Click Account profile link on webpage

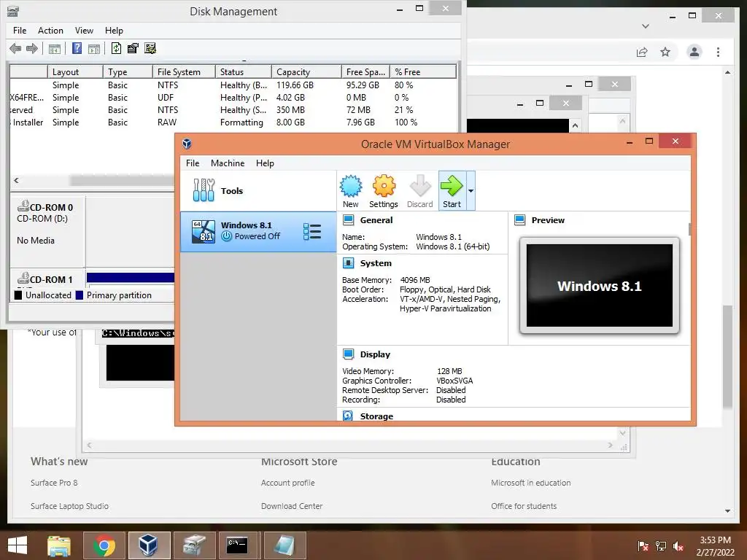click(287, 483)
